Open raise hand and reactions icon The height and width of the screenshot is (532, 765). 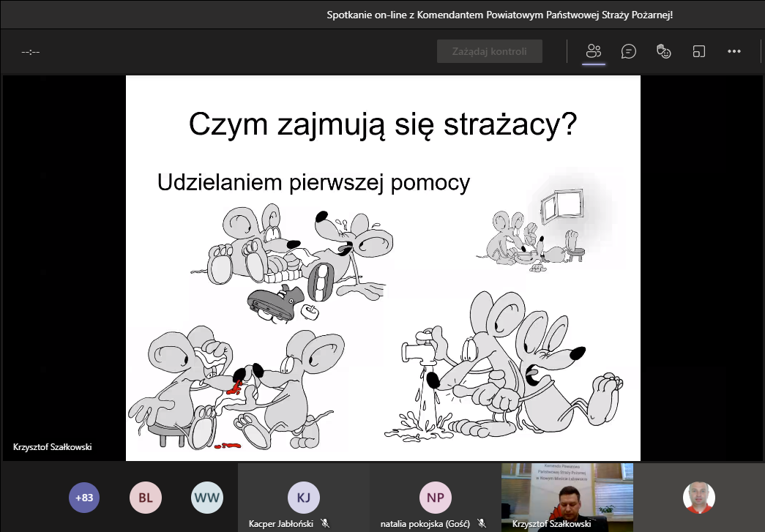click(x=663, y=51)
